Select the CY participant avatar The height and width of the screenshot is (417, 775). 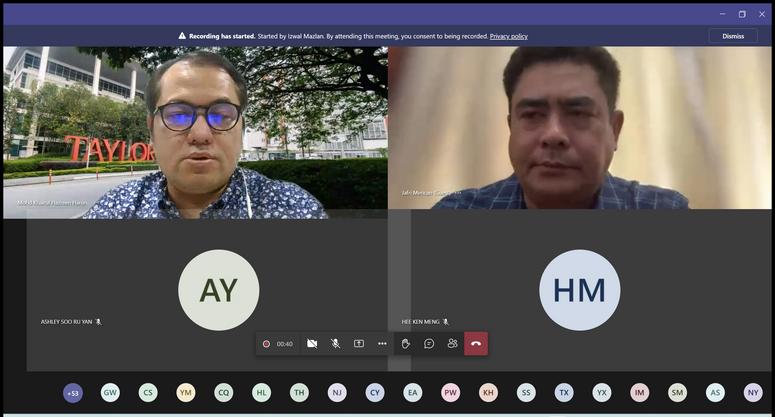click(375, 393)
